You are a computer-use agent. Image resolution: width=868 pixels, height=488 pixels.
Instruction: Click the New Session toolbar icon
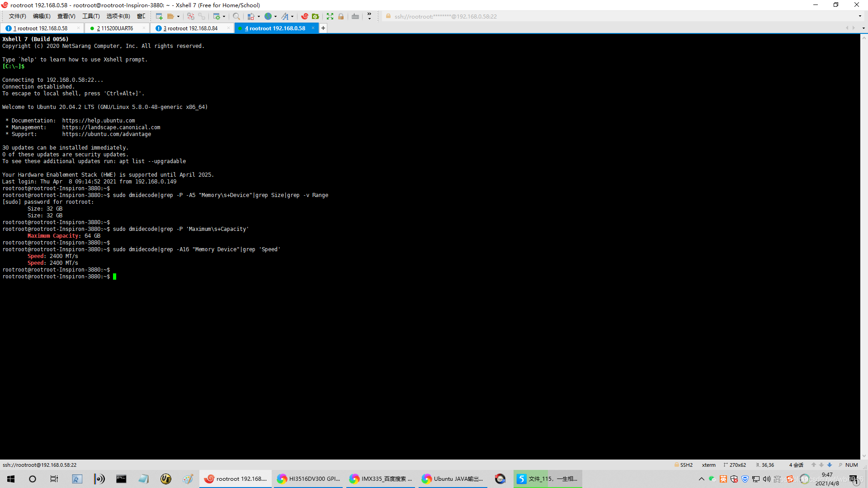coord(159,16)
